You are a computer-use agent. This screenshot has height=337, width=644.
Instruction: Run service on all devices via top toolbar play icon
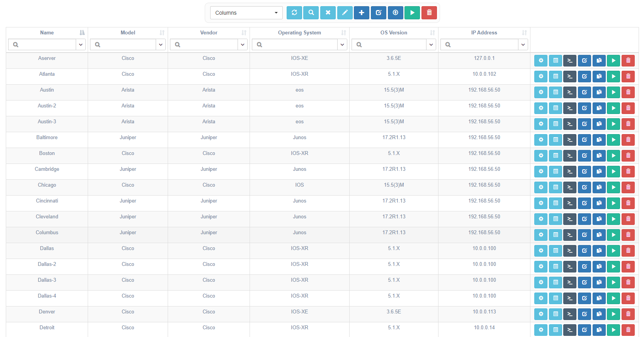tap(412, 13)
